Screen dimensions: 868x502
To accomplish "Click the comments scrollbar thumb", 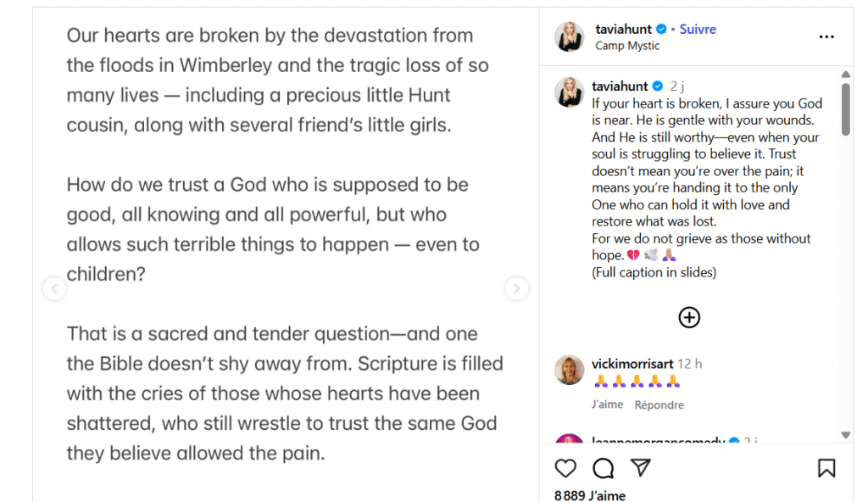I will click(845, 109).
